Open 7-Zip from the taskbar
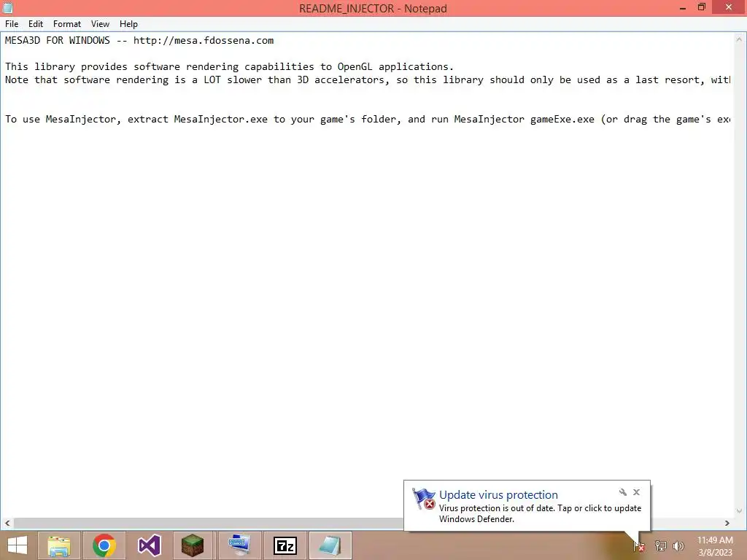 tap(285, 545)
